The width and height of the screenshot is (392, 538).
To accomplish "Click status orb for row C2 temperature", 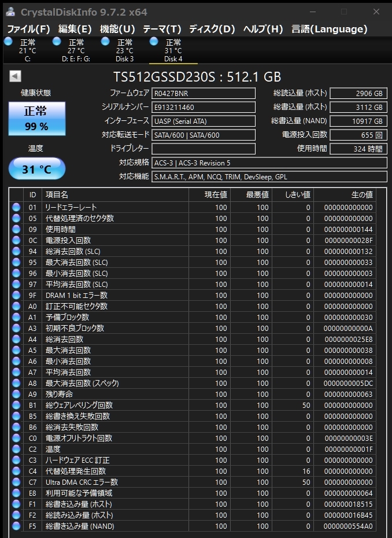I will [x=16, y=449].
